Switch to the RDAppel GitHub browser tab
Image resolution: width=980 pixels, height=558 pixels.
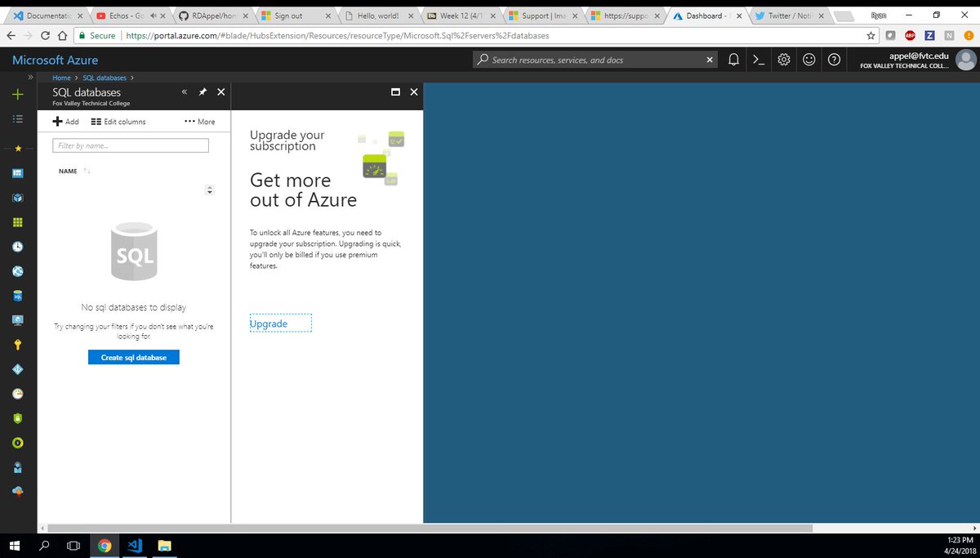214,16
